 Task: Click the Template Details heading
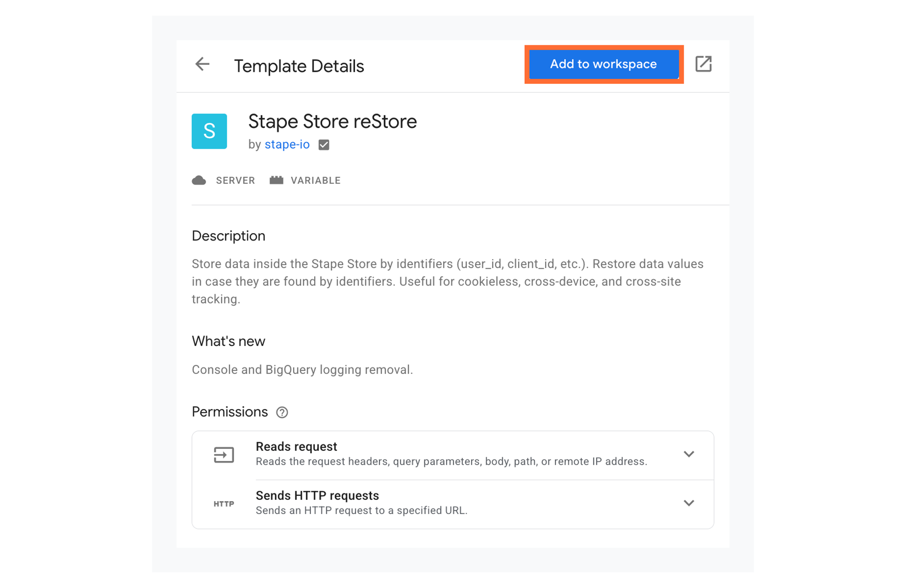(x=299, y=66)
